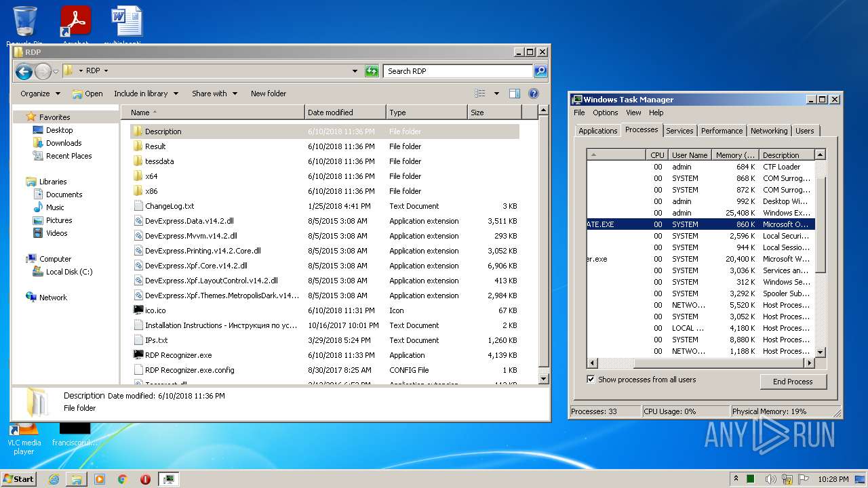Screen dimensions: 868x488
Task: Open Explorer help question mark icon
Action: click(534, 94)
